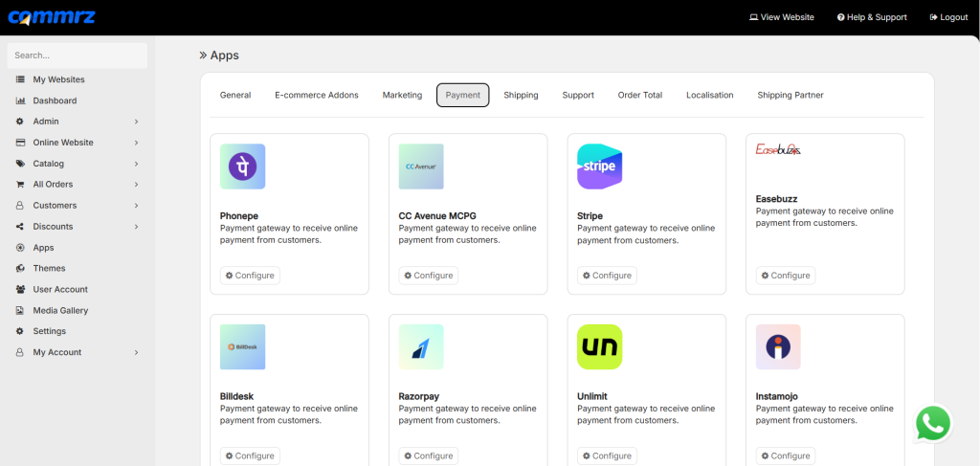Configure the Razorpay payment gateway

(429, 456)
